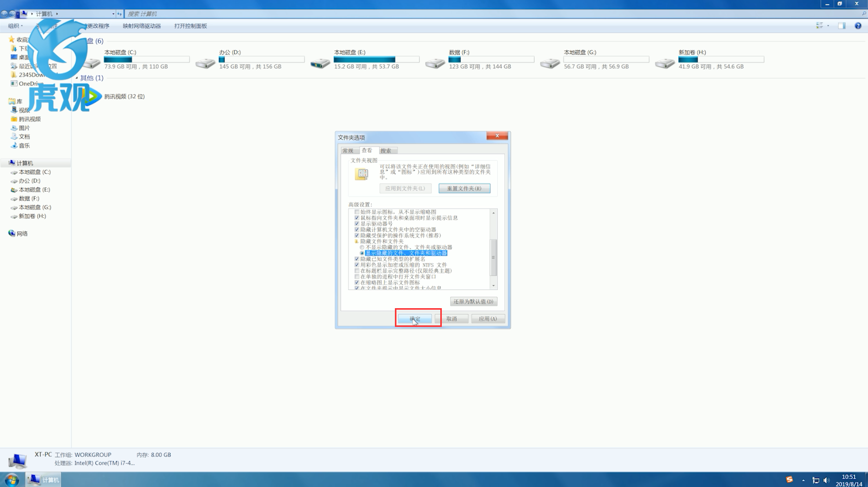
Task: Open the 办公 (D:) drive icon
Action: point(206,64)
